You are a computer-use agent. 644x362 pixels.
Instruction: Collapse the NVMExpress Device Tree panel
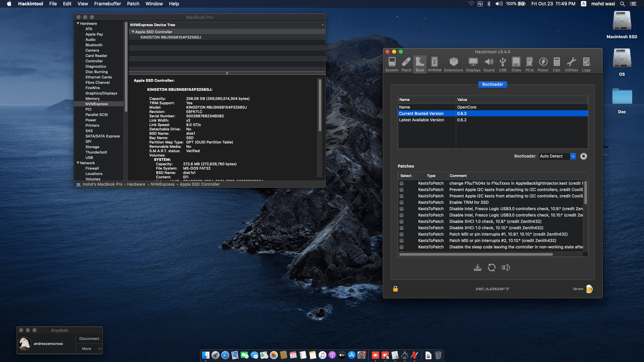click(x=322, y=24)
